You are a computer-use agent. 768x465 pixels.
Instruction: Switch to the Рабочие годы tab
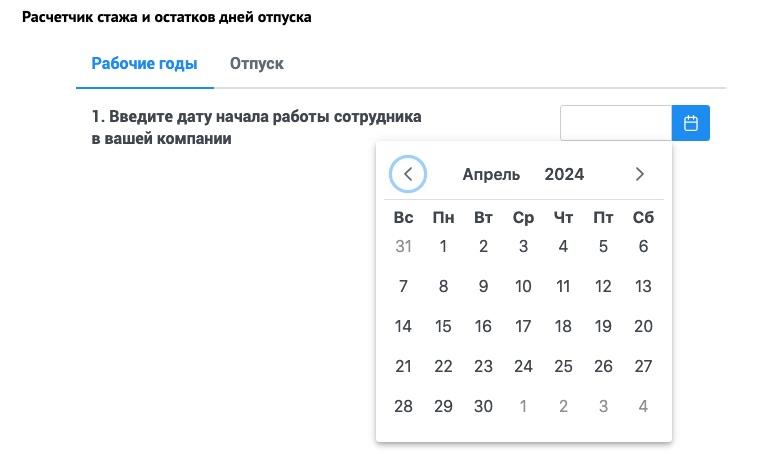[144, 64]
